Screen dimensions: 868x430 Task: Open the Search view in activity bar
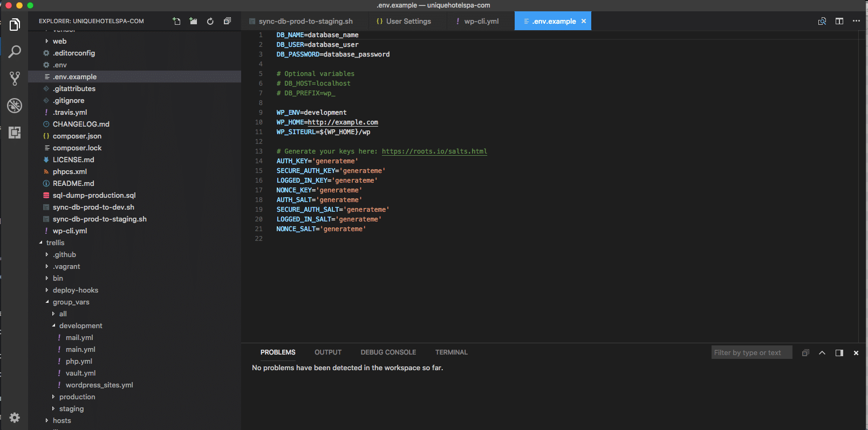click(15, 52)
